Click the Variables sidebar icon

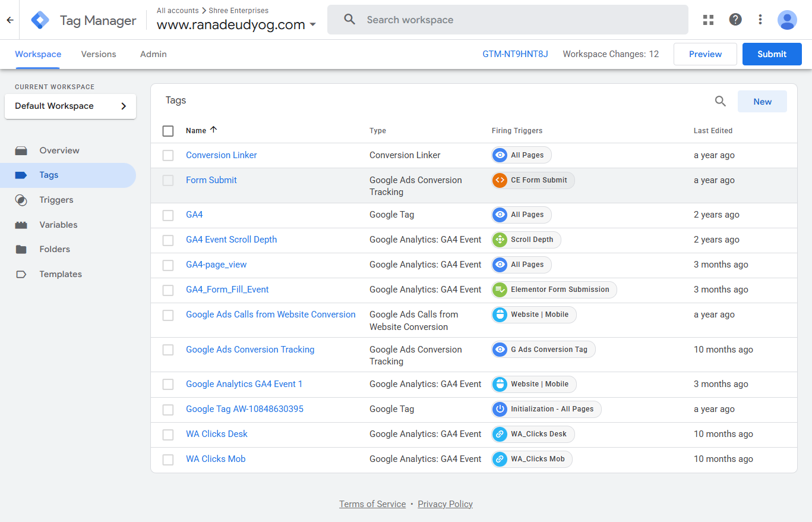(x=21, y=225)
